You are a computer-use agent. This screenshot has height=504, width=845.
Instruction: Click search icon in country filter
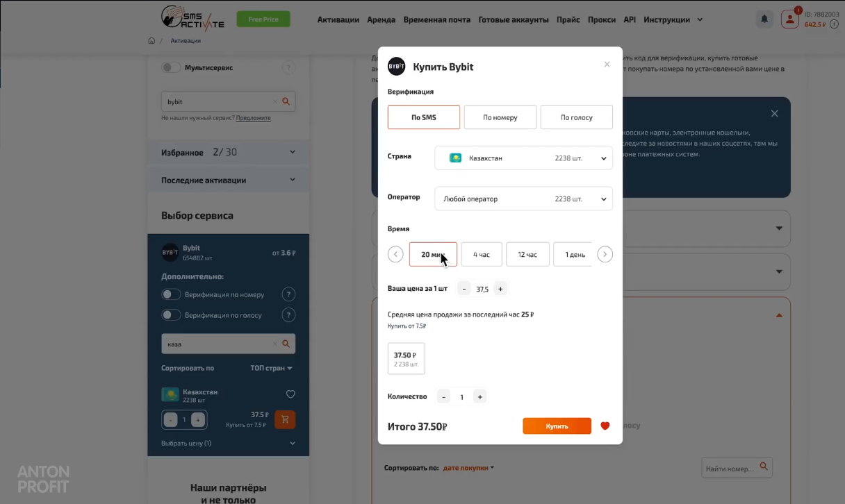pos(286,344)
